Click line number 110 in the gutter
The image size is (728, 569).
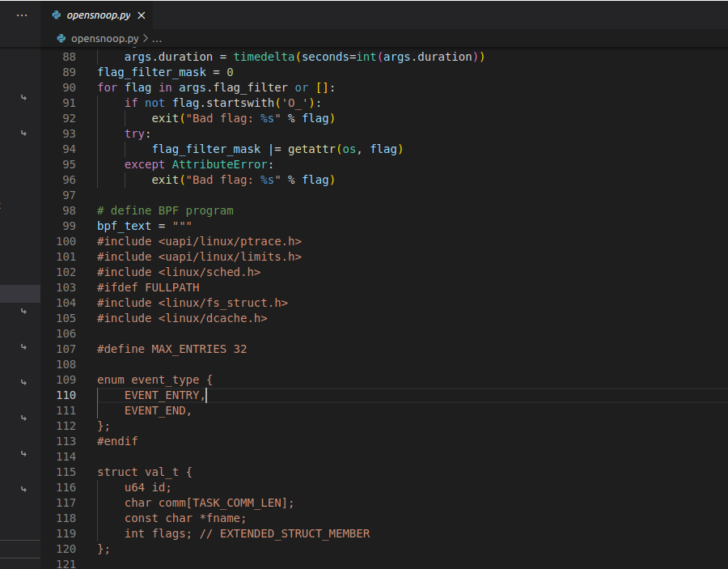point(66,395)
